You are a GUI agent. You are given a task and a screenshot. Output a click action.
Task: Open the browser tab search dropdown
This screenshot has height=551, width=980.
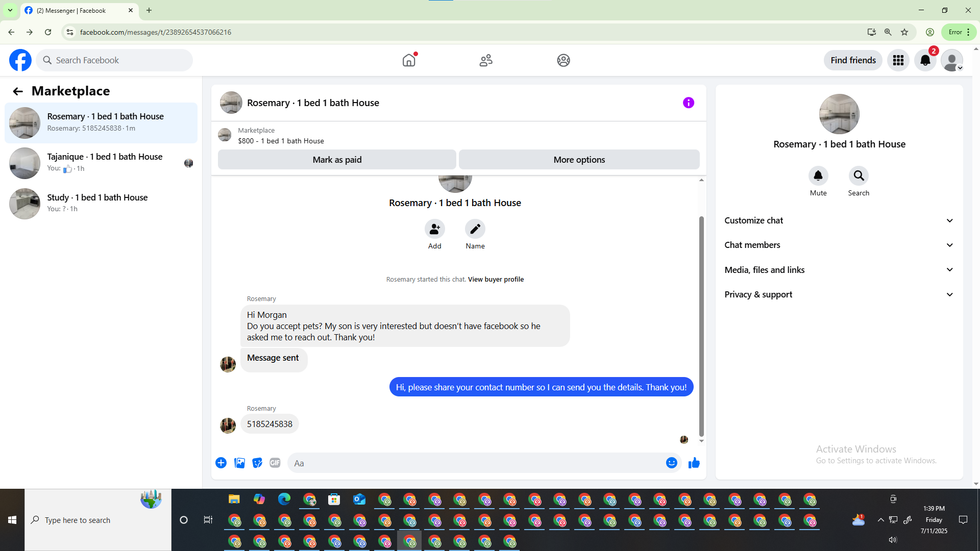[10, 10]
